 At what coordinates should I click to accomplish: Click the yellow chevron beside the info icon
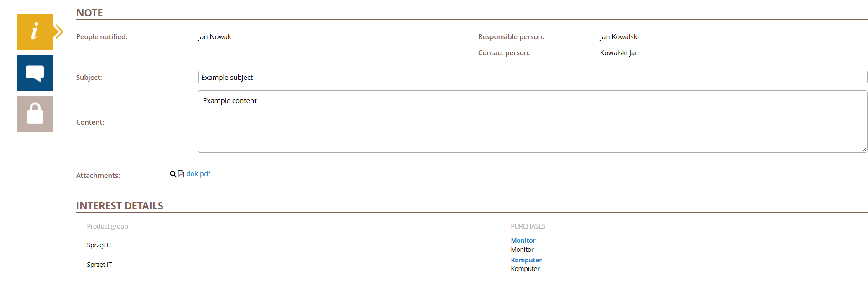tap(58, 31)
